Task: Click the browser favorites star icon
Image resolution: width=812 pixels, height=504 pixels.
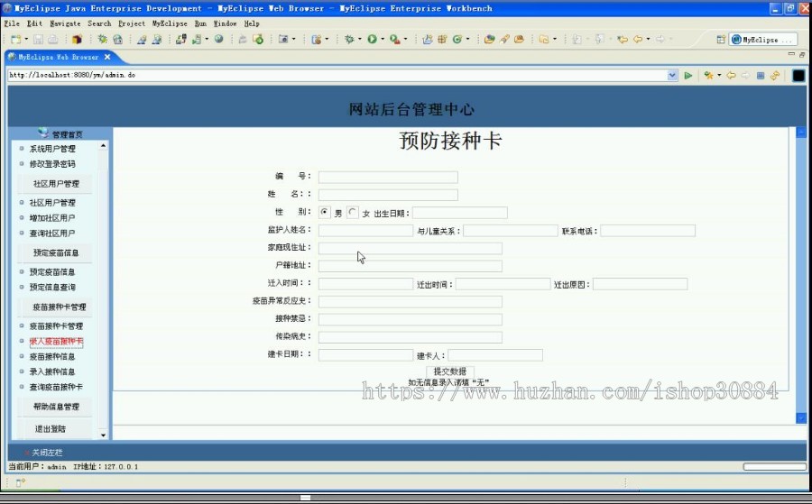Action: tap(708, 76)
